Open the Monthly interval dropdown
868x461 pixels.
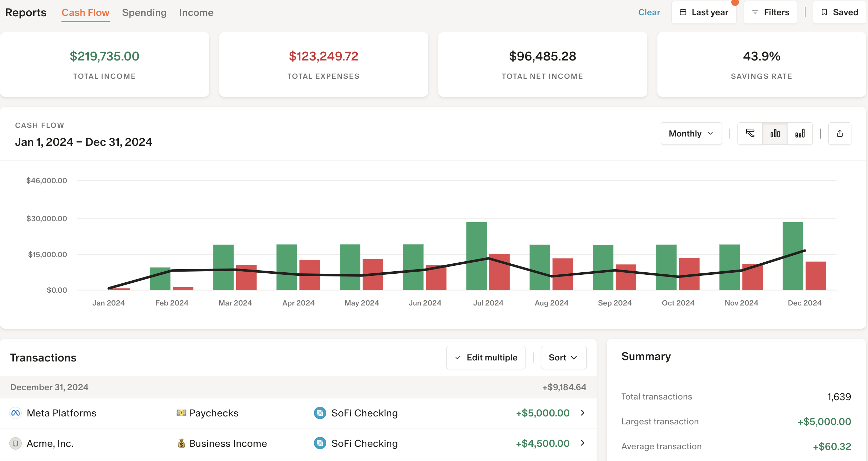[691, 133]
